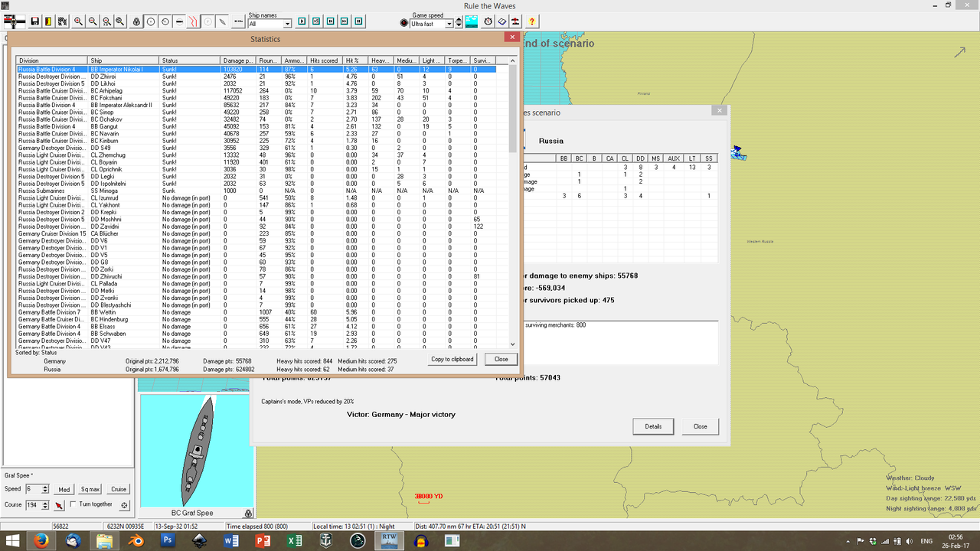
Task: Open Excel from the Windows taskbar
Action: [x=295, y=540]
